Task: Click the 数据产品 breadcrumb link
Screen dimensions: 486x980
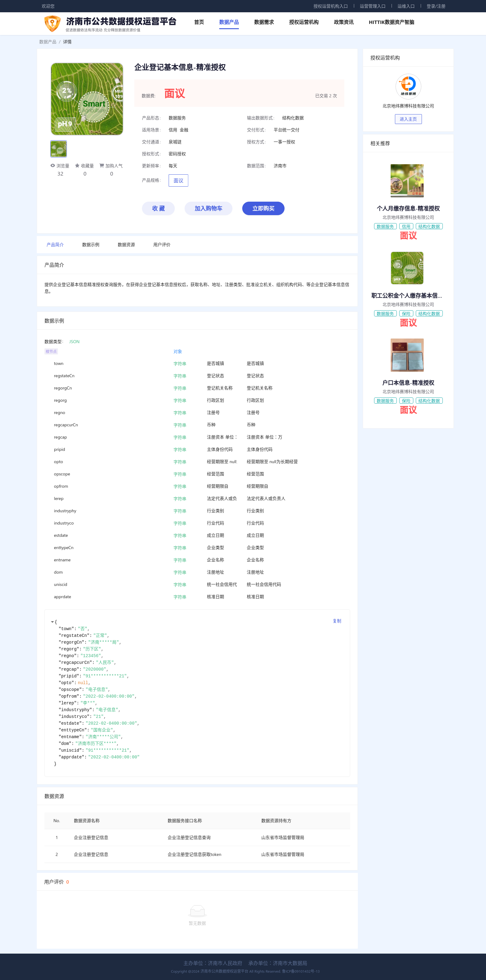Action: (x=48, y=42)
